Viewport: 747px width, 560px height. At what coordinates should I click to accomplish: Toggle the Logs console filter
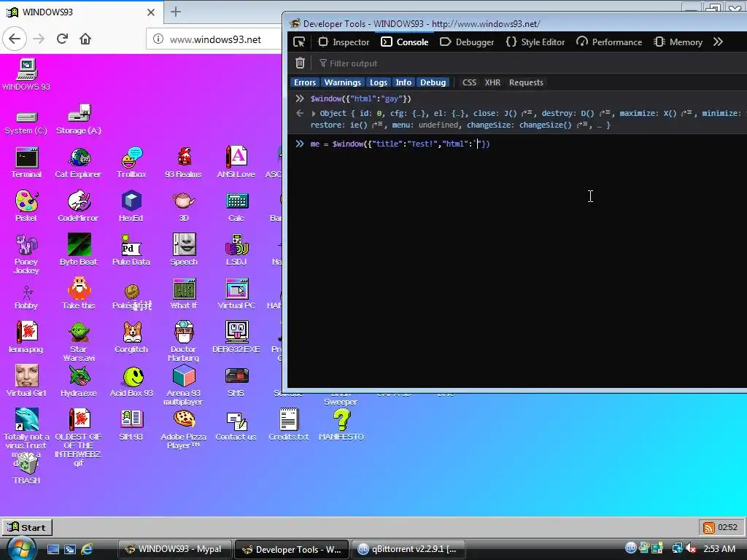(x=379, y=82)
